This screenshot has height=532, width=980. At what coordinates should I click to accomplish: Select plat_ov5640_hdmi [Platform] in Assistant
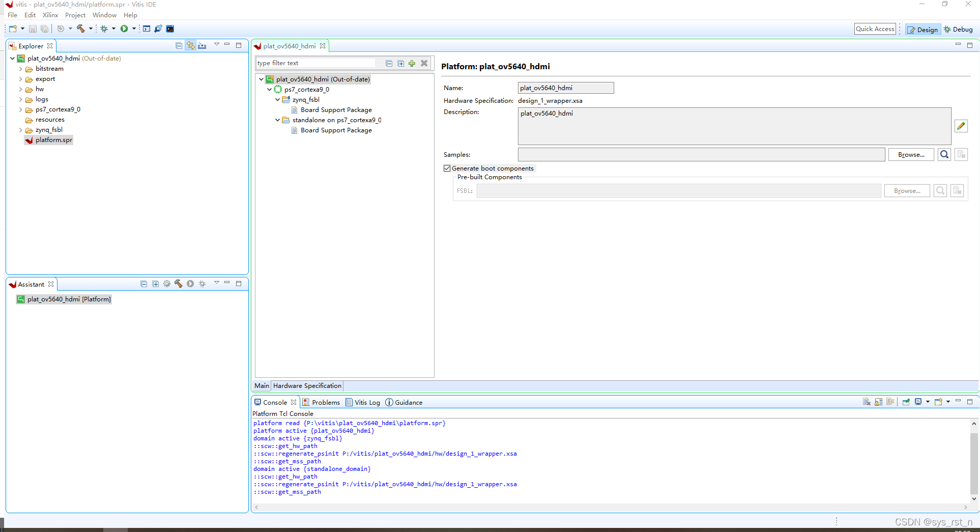click(x=64, y=299)
